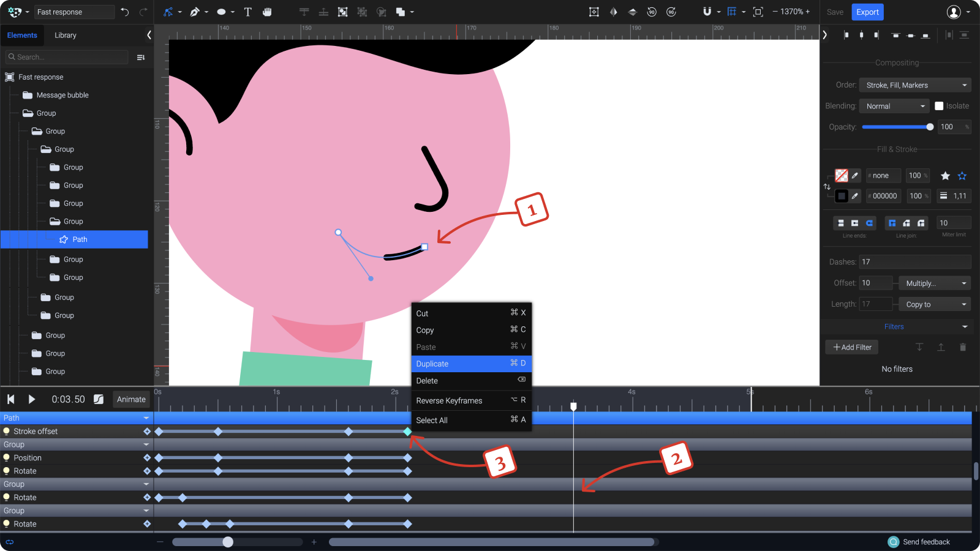Select the Ellipse tool
The image size is (980, 551).
[x=221, y=12]
